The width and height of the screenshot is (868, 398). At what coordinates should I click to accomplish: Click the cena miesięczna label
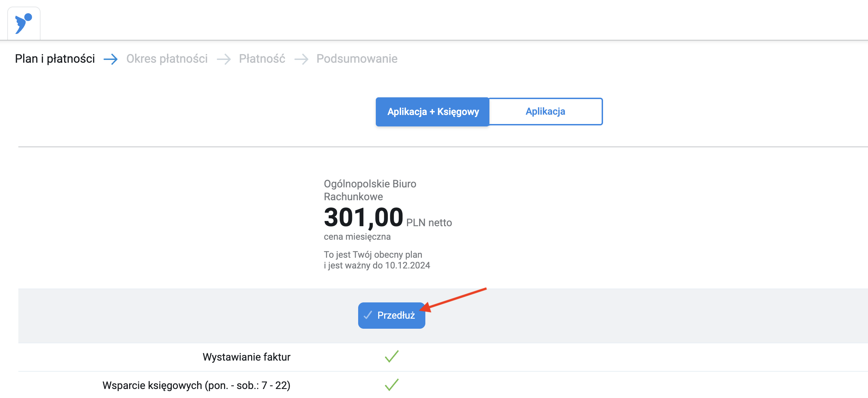pyautogui.click(x=357, y=237)
